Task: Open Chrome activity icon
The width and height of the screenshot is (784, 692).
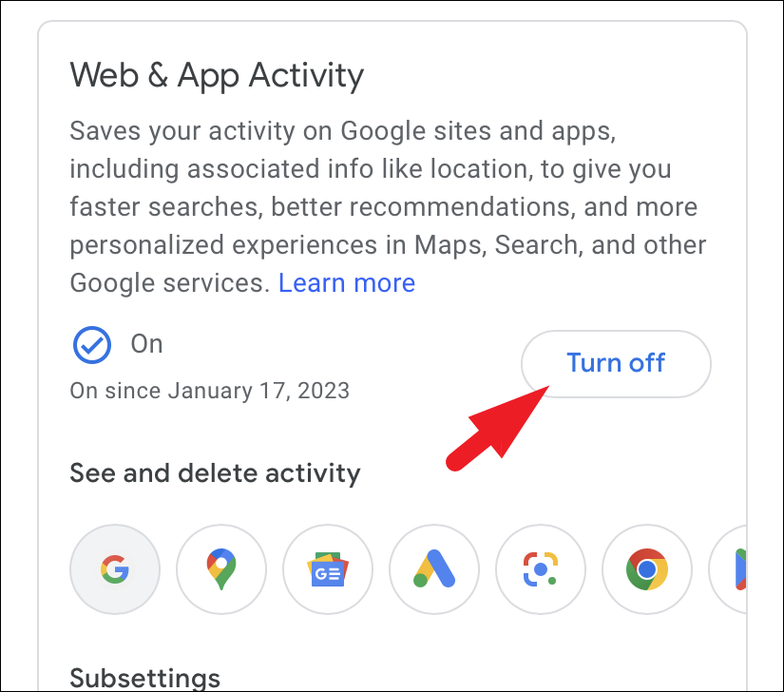Action: (647, 569)
